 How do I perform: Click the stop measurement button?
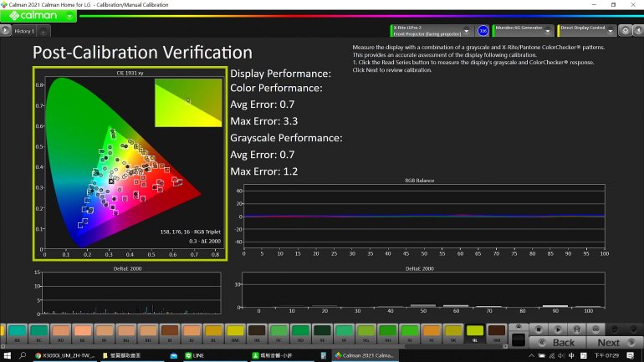(x=539, y=329)
